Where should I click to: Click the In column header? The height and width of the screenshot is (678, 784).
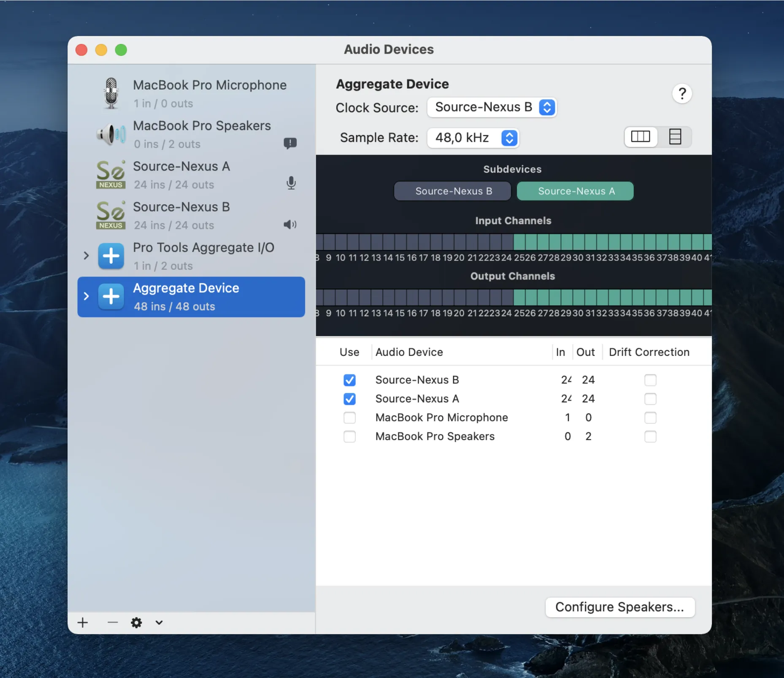[560, 352]
